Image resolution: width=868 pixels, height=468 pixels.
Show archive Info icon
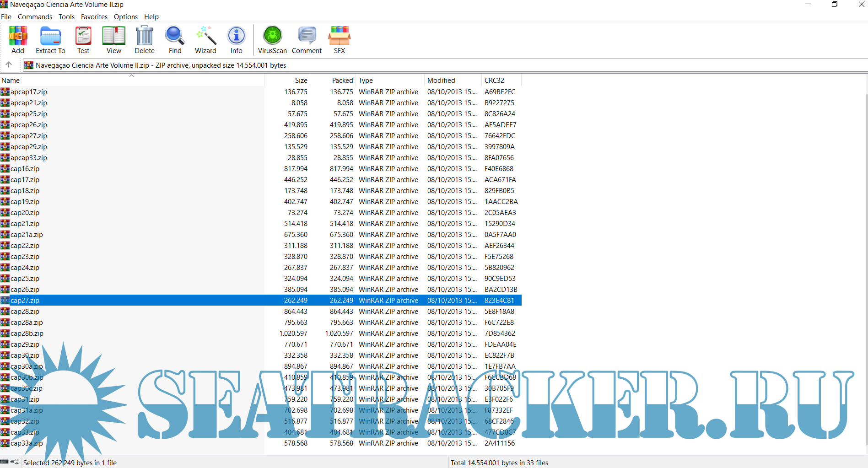236,40
